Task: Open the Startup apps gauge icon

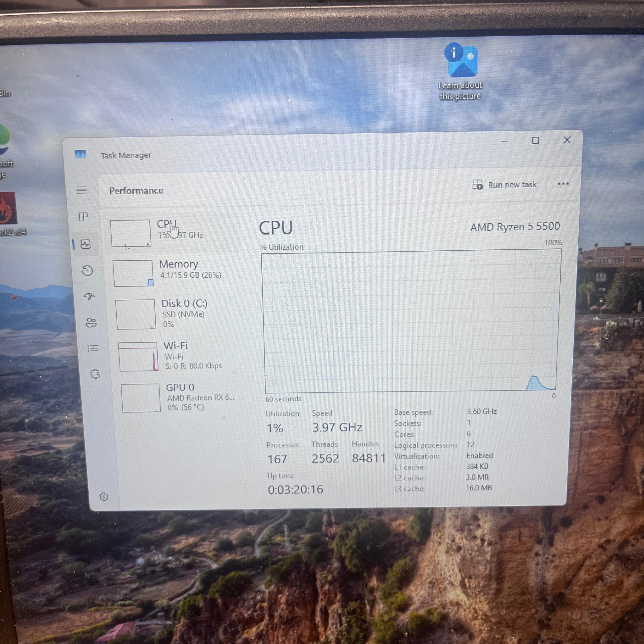Action: tap(89, 296)
